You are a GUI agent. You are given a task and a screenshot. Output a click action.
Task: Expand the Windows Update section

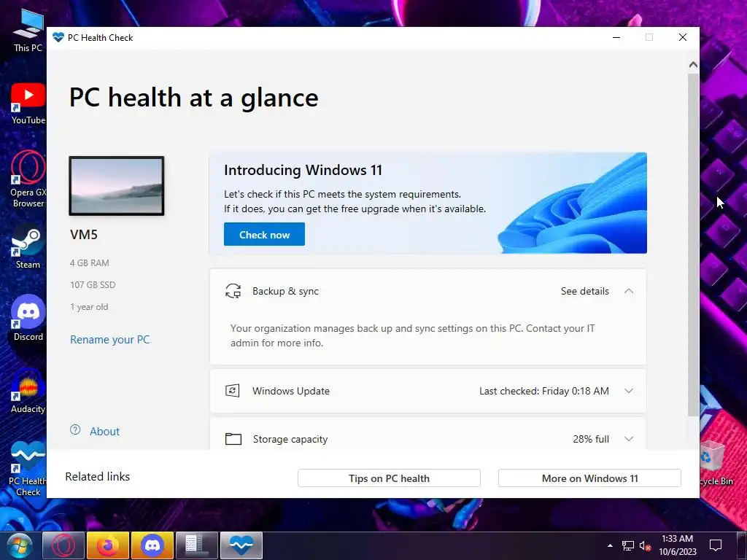629,391
